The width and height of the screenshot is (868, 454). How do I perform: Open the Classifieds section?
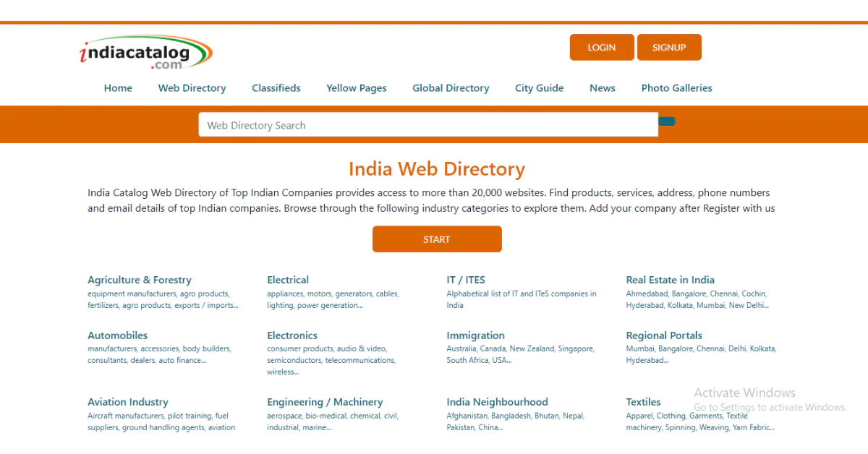276,87
